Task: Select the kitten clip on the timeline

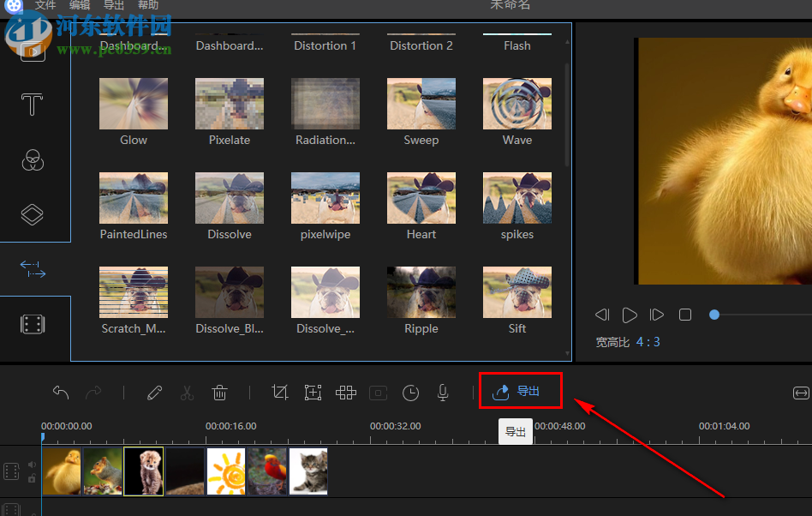Action: click(x=308, y=471)
